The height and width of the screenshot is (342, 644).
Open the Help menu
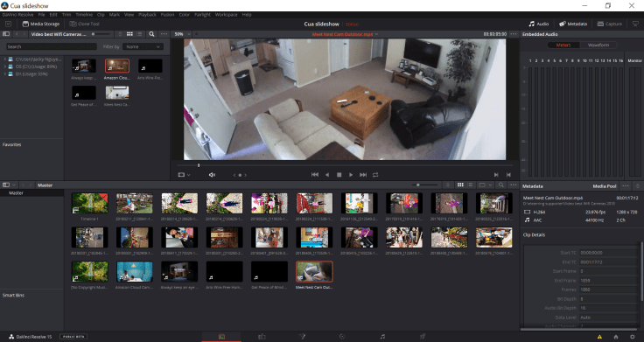247,15
